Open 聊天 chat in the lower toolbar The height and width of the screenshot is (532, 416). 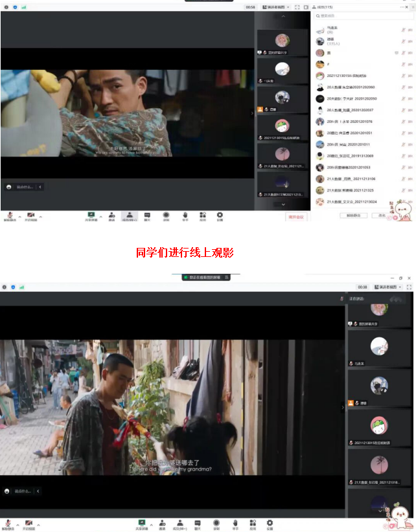pyautogui.click(x=197, y=524)
